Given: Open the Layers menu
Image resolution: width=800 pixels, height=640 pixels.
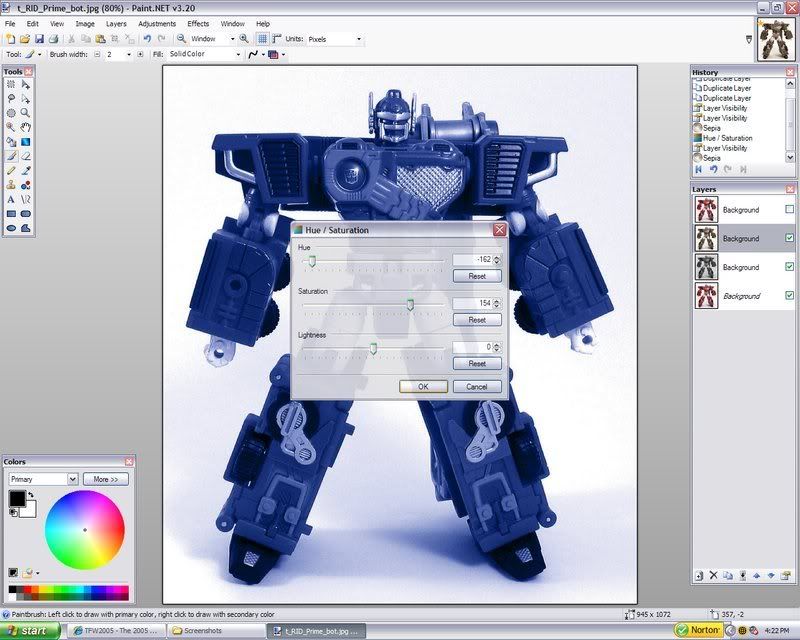Looking at the screenshot, I should click(116, 23).
